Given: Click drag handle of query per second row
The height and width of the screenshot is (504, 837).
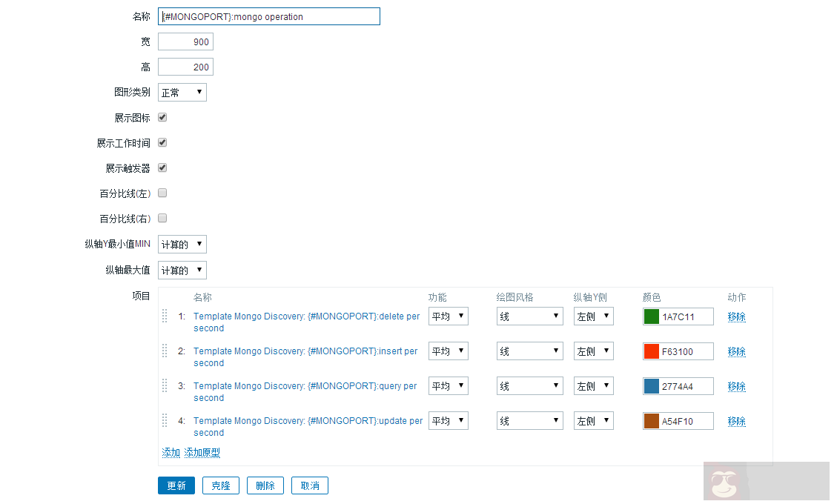Looking at the screenshot, I should tap(165, 385).
